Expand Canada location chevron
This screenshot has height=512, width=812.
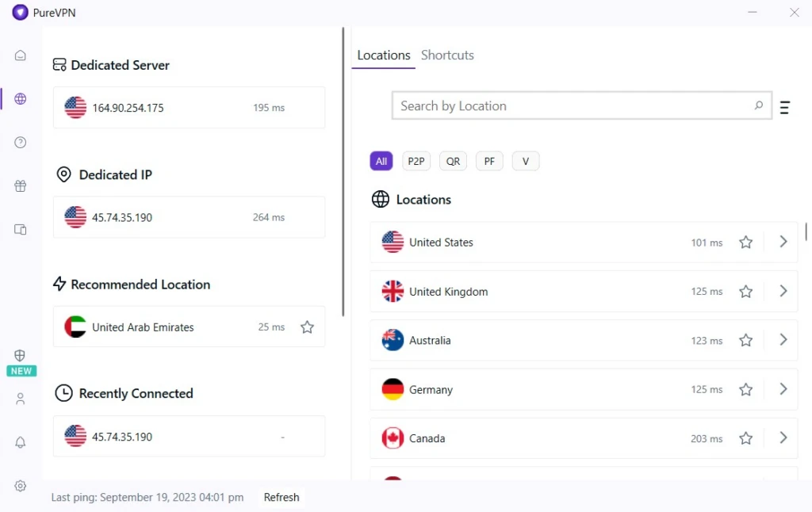[783, 438]
